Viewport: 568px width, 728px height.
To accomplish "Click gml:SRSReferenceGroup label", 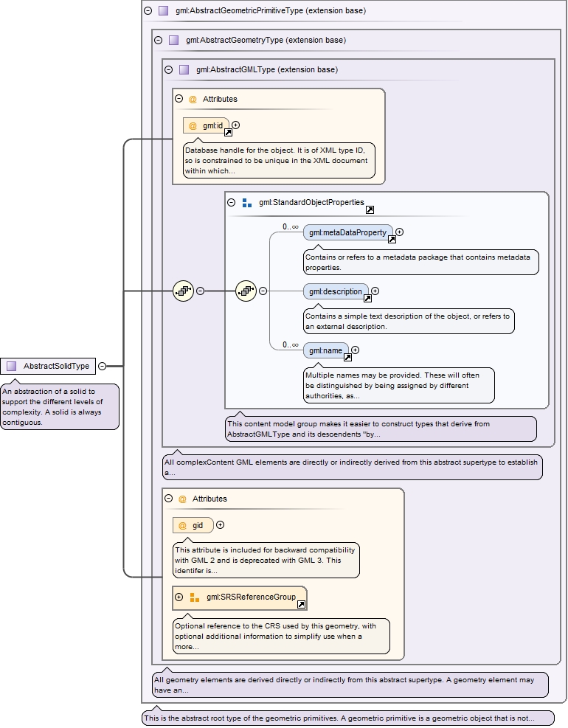I will [x=251, y=597].
